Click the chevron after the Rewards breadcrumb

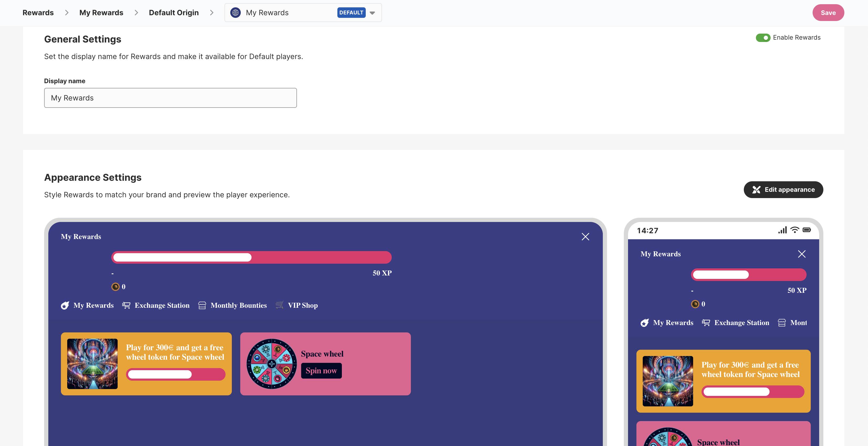tap(67, 13)
